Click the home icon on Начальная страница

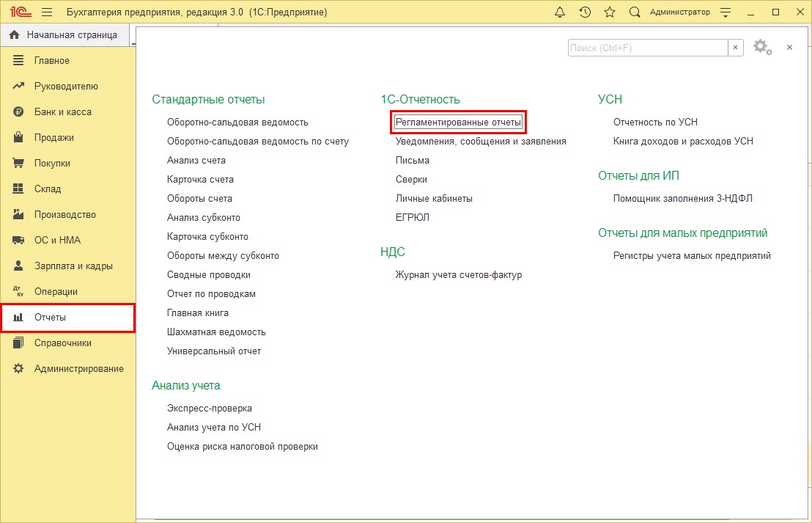[15, 34]
